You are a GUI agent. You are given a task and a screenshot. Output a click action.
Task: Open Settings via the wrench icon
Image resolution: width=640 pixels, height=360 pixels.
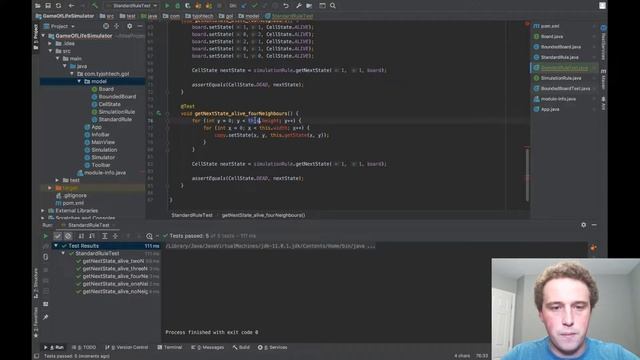299,6
